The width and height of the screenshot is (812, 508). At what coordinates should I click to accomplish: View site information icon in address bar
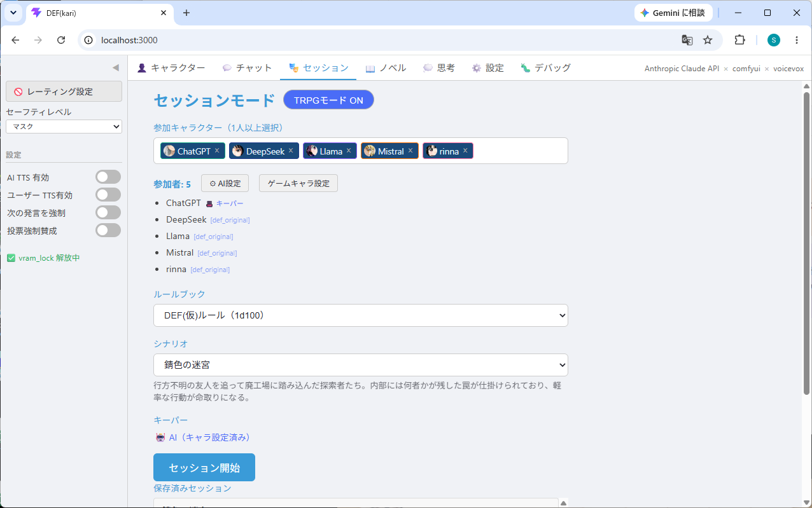88,40
